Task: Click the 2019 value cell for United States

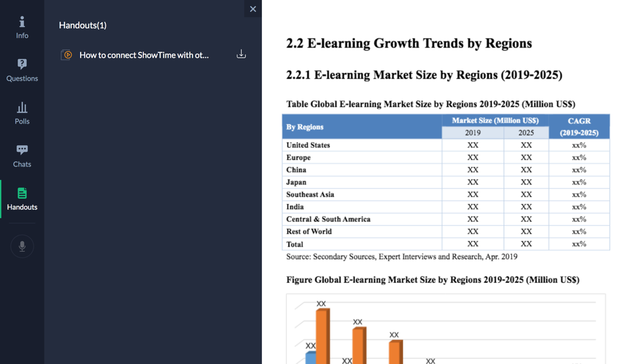Action: 473,145
